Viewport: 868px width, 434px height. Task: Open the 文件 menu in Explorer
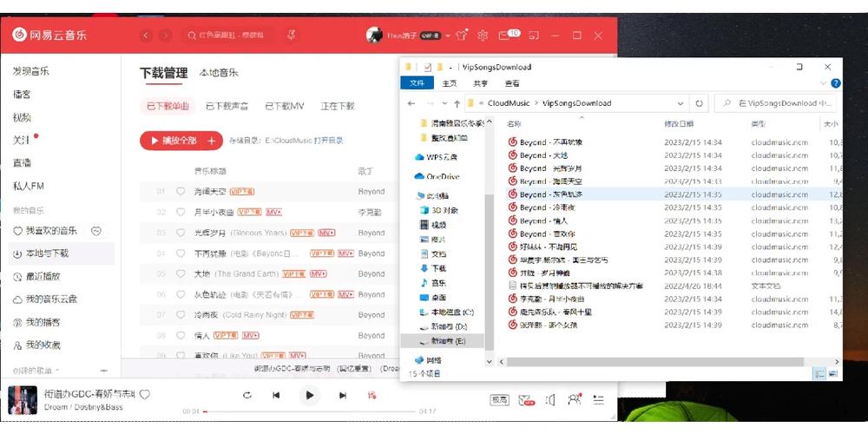click(417, 83)
